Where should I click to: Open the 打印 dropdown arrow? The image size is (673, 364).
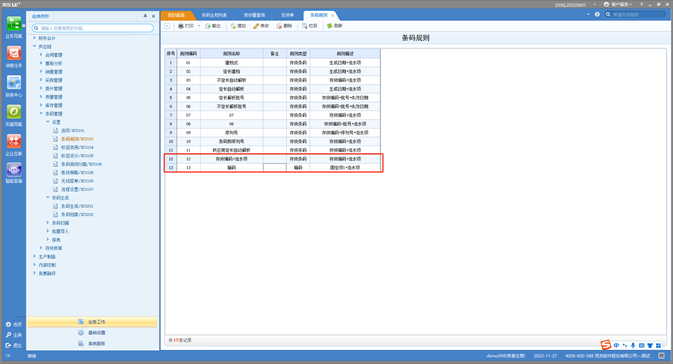tap(199, 26)
